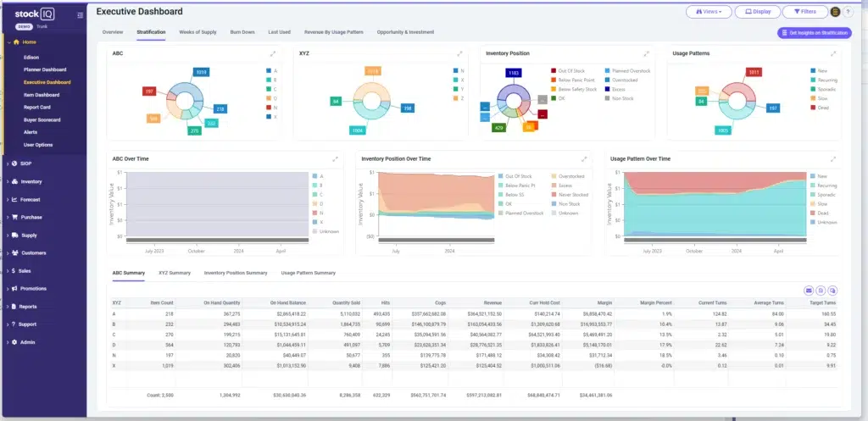The image size is (868, 421).
Task: Click the Customers people icon
Action: (x=14, y=252)
